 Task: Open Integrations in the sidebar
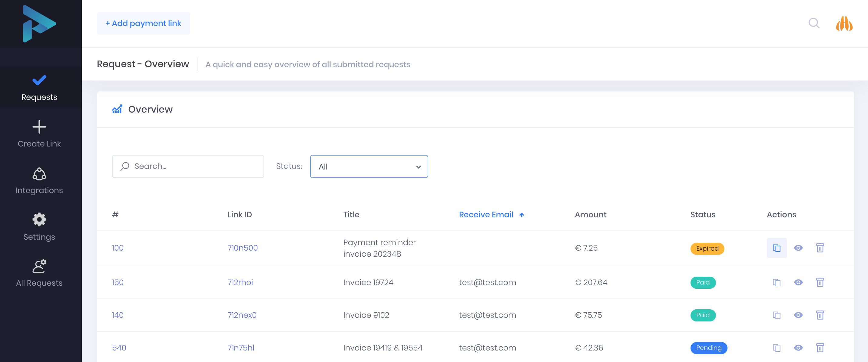coord(39,181)
